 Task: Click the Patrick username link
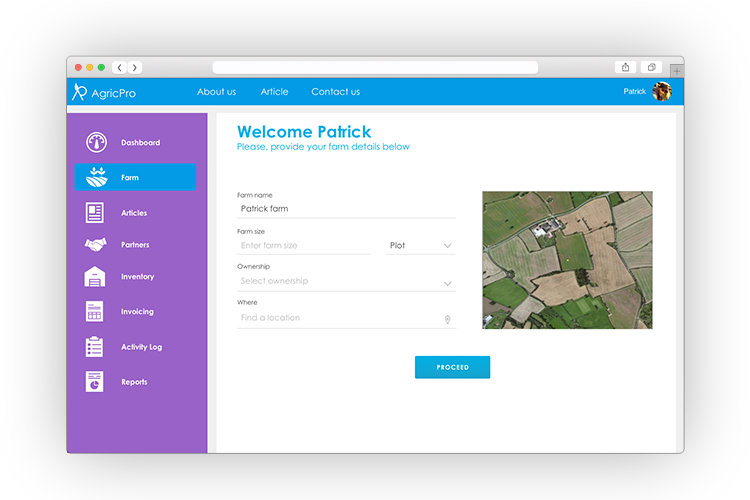pos(634,91)
